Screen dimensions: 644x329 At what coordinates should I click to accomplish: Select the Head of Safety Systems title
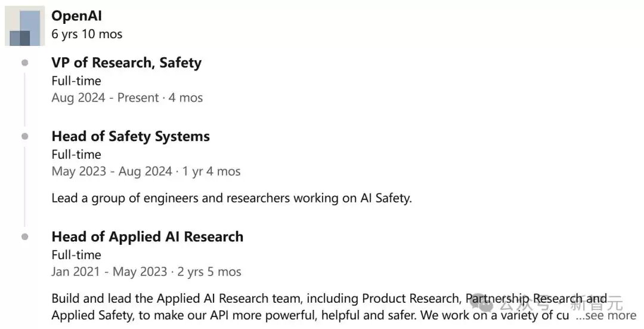[x=131, y=136]
